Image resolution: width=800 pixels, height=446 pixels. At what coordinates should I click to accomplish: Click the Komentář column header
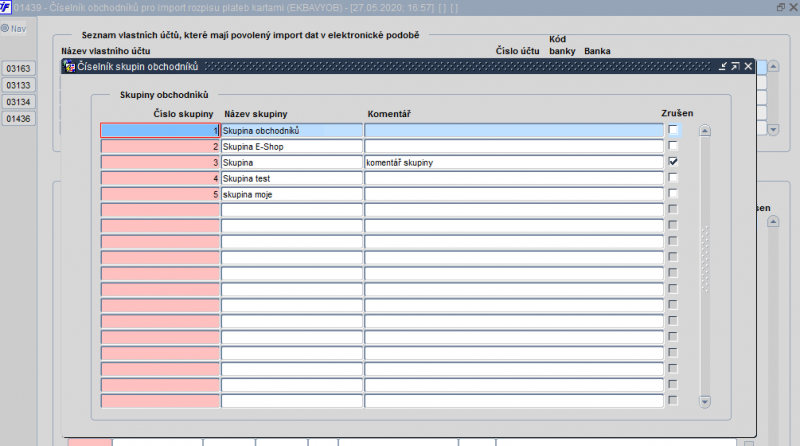389,114
